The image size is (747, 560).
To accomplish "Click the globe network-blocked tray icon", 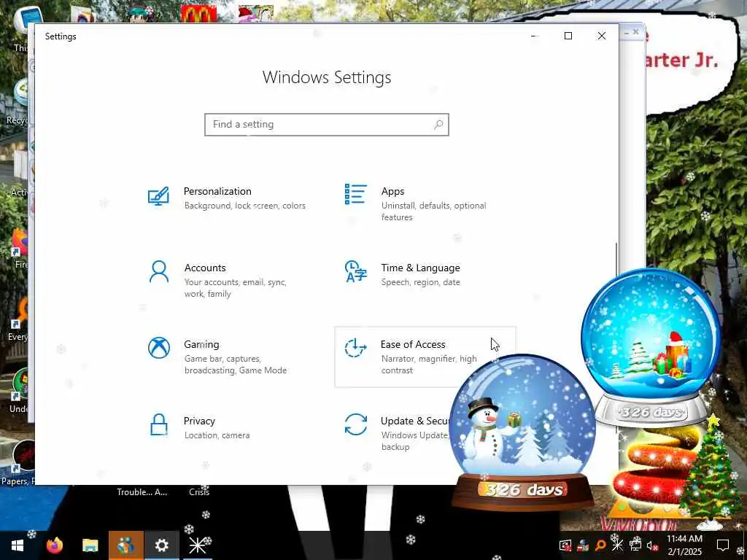I will point(583,545).
